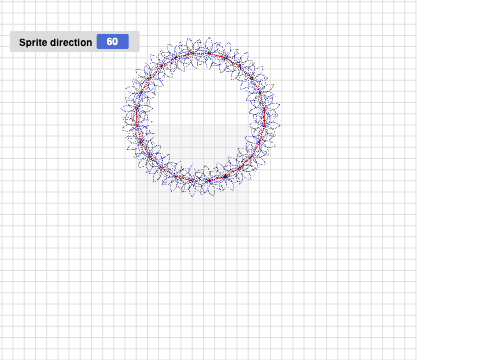Click the flower cluster at the circle's upper-right
Screen dimensions: 480x360
248,70
